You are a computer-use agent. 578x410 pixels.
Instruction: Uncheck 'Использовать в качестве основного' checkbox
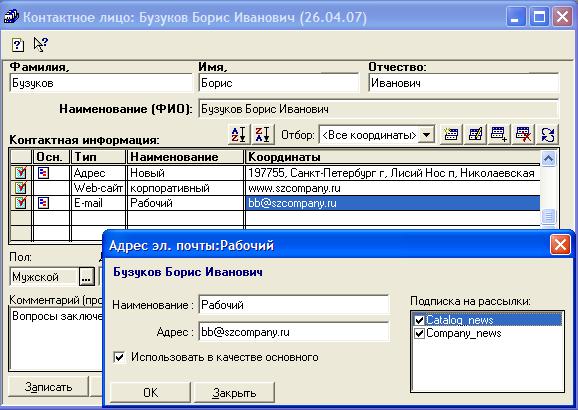pos(119,357)
